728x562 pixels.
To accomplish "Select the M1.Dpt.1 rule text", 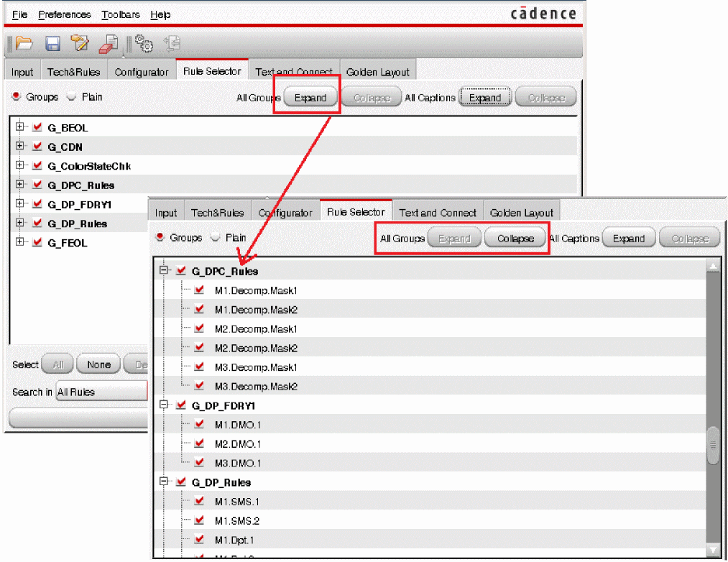I will point(234,540).
